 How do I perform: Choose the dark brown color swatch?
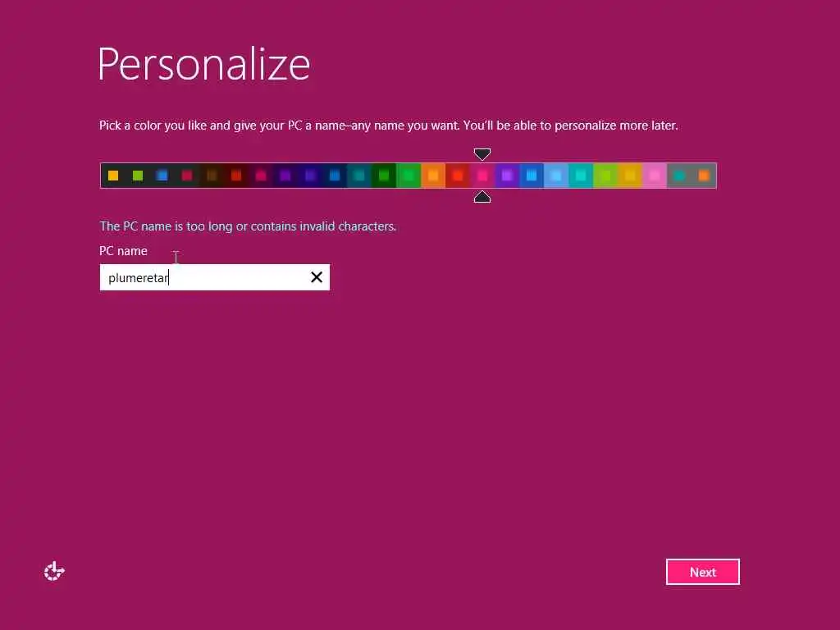tap(212, 176)
